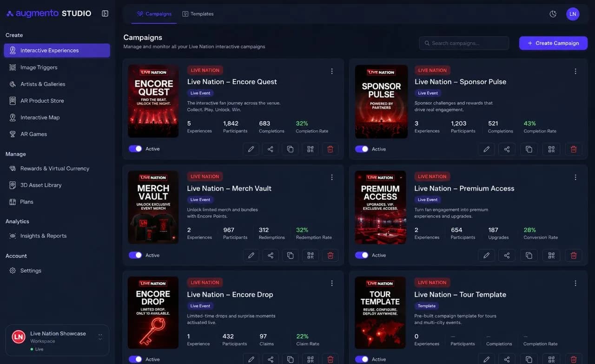This screenshot has width=595, height=364.
Task: Show QR code for Premium Access
Action: (x=551, y=255)
